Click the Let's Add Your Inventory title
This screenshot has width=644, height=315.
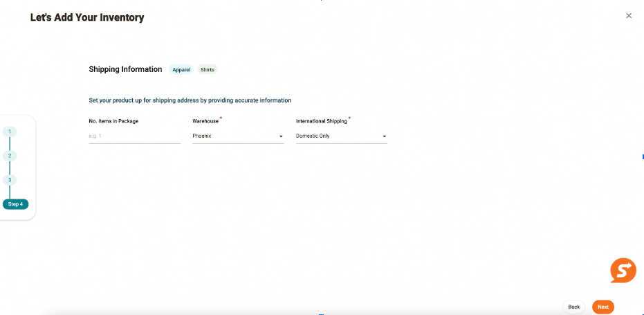pyautogui.click(x=87, y=17)
